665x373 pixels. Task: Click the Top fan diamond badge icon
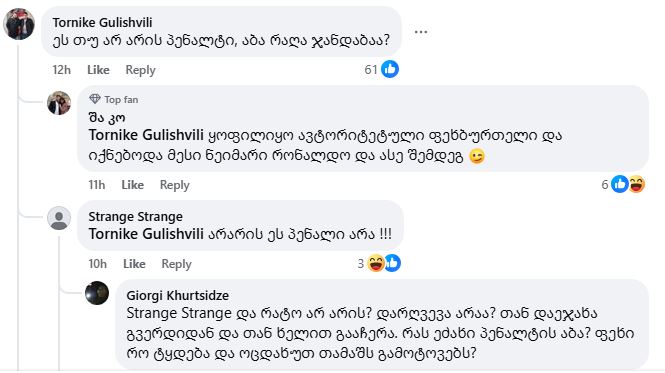tap(95, 99)
